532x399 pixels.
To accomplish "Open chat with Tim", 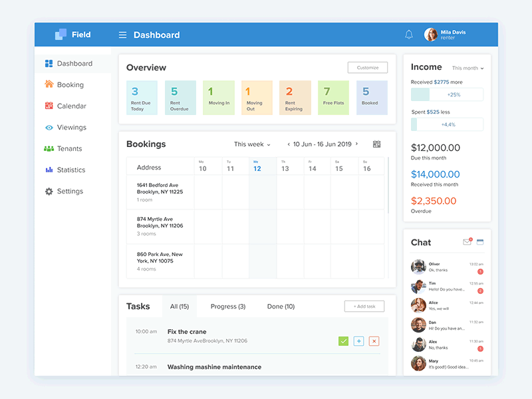I will click(x=447, y=287).
